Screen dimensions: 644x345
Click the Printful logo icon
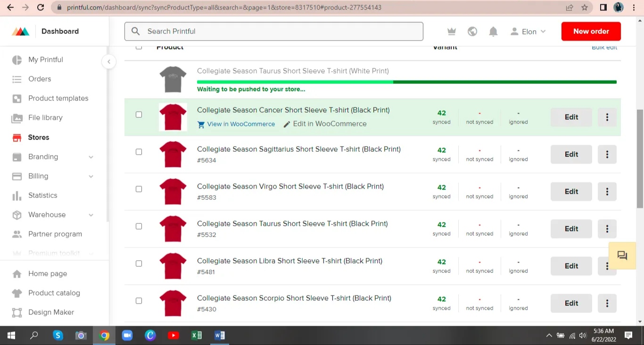pyautogui.click(x=21, y=32)
